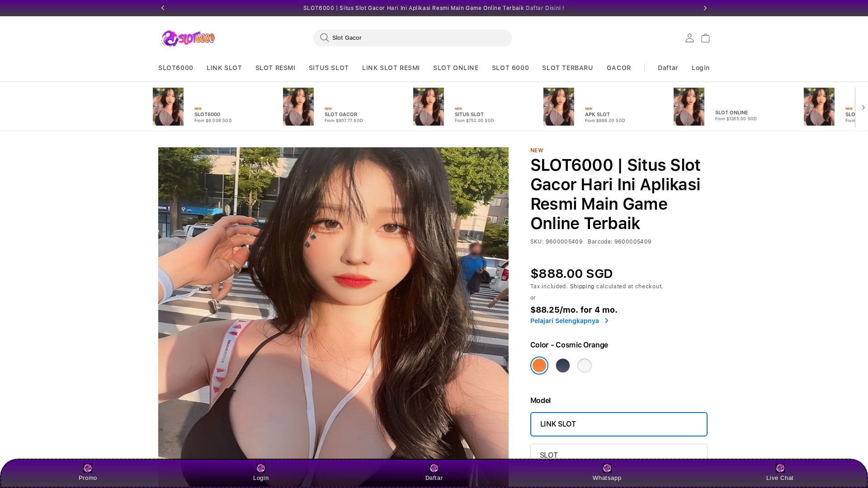Tap the Whatsapp icon in bottom bar
Viewport: 868px width, 488px height.
coord(607,468)
